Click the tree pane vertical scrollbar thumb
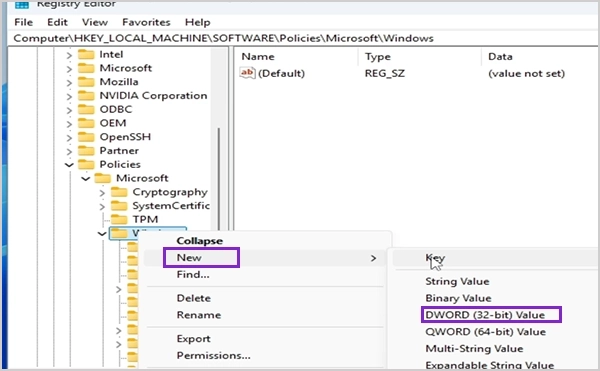Viewport: 600px width, 371px height. pyautogui.click(x=219, y=180)
